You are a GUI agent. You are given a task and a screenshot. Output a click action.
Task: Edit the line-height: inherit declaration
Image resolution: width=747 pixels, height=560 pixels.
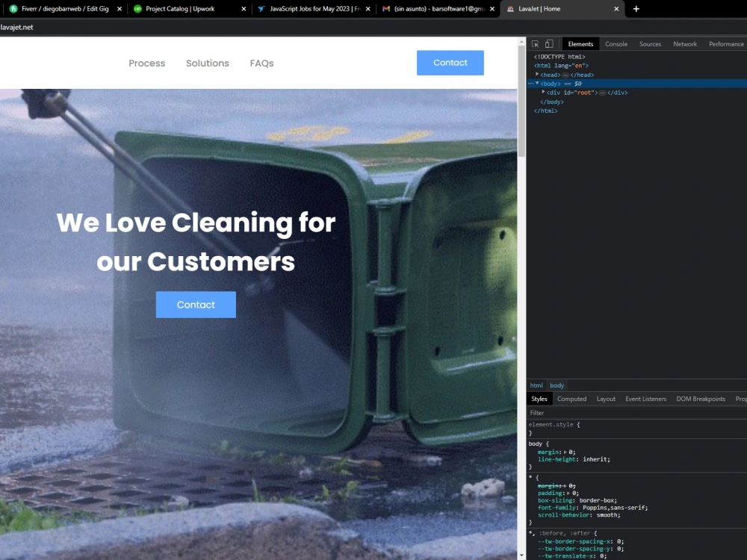click(574, 459)
